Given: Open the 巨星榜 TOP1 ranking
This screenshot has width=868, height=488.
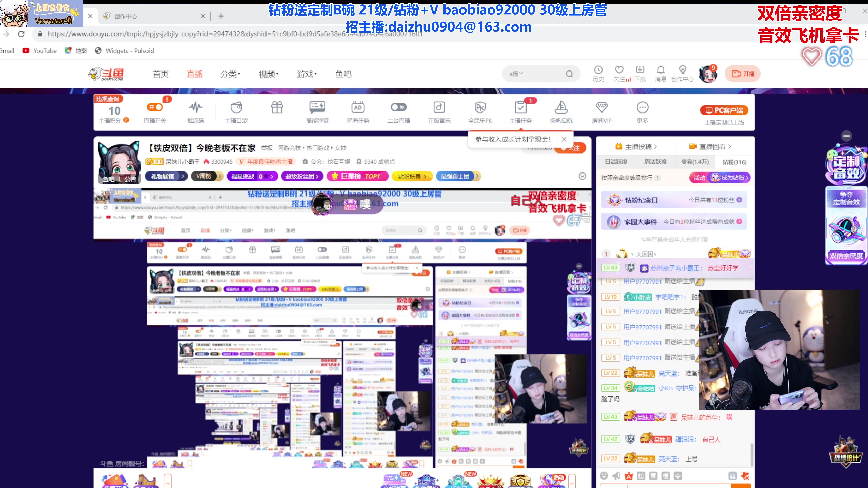Looking at the screenshot, I should click(357, 176).
